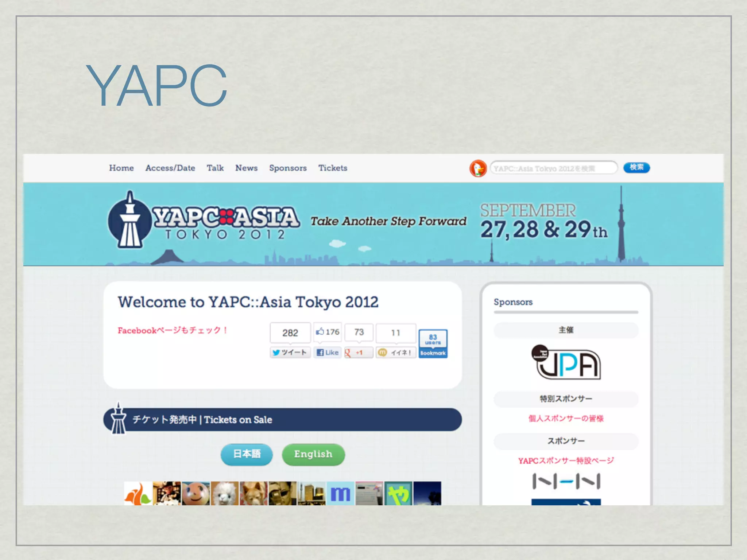Click the 主催 section label
Screen dimensions: 747x560
[566, 330]
